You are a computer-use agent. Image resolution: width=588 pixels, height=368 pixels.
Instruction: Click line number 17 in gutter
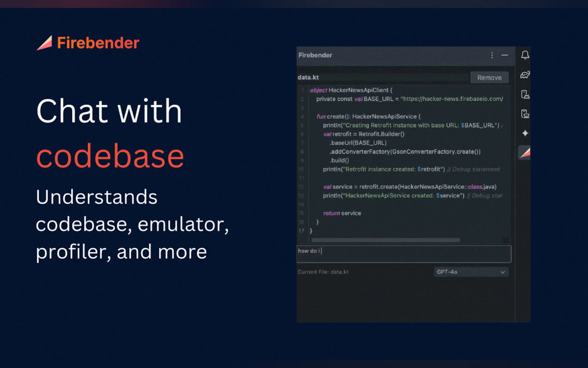click(x=301, y=231)
